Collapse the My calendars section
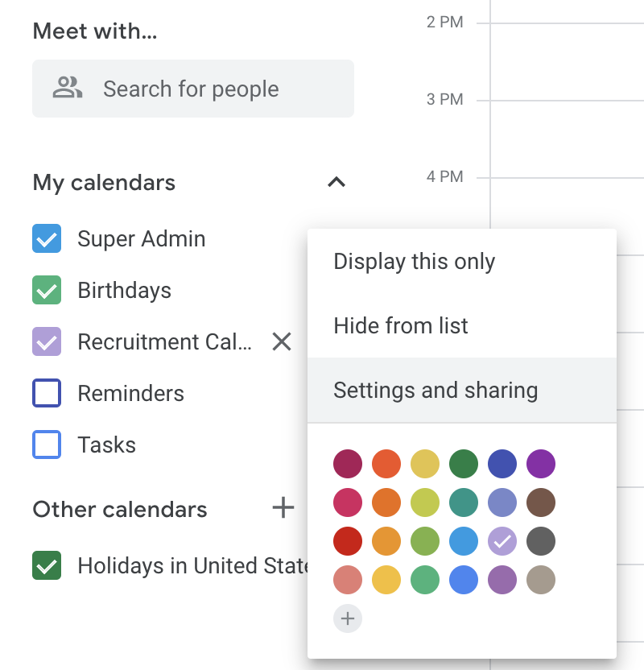644x670 pixels. tap(336, 182)
